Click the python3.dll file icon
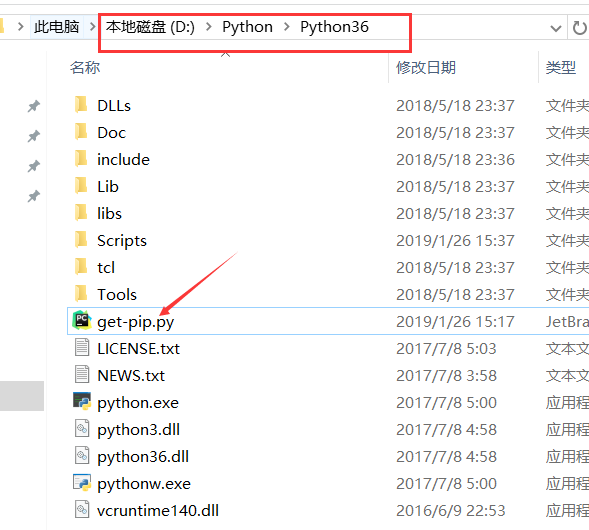 [x=82, y=429]
